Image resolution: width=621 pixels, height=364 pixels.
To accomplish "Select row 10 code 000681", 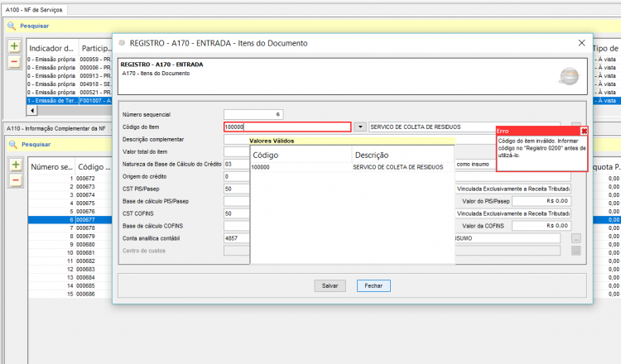I will [70, 253].
